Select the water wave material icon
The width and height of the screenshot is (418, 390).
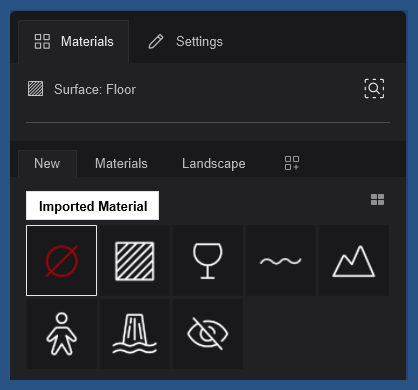[x=281, y=261]
